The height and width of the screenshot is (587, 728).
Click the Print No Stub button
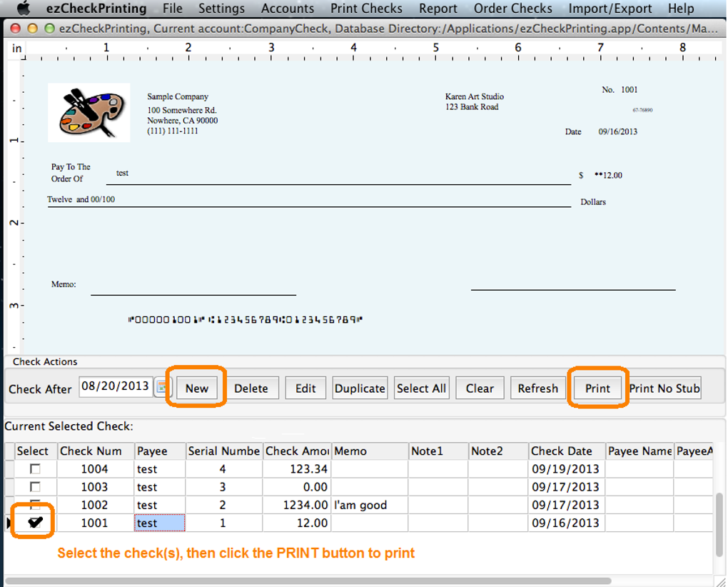[x=664, y=388]
